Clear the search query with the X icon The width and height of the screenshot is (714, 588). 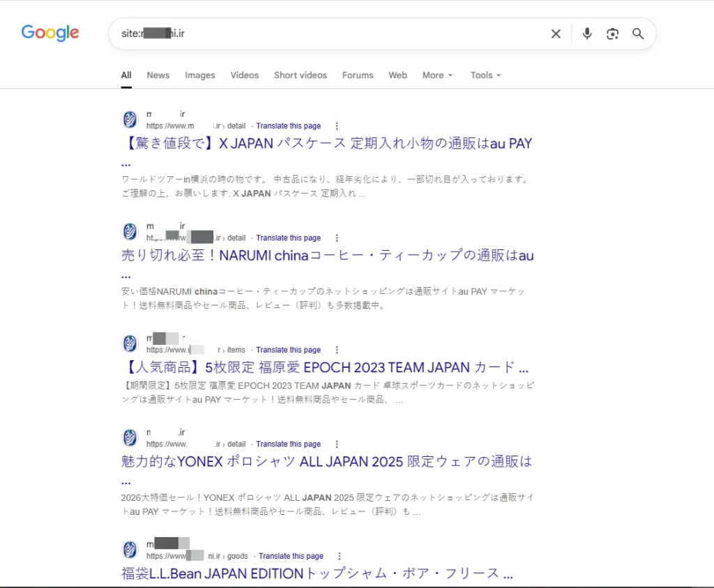pyautogui.click(x=556, y=33)
